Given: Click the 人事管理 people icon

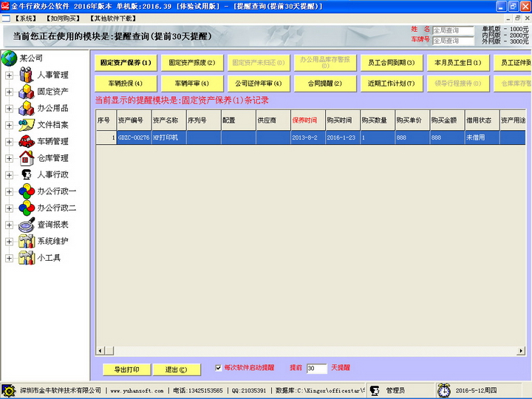Looking at the screenshot, I should click(x=27, y=75).
